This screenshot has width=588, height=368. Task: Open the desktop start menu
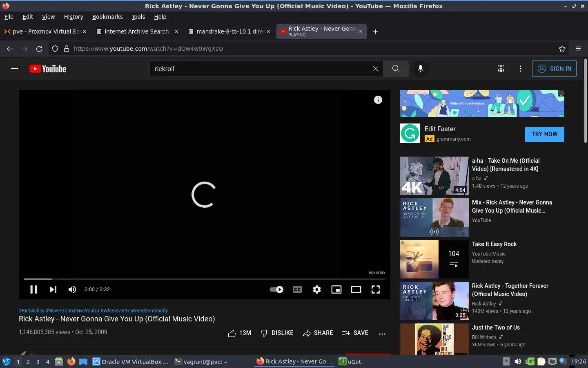tap(6, 361)
